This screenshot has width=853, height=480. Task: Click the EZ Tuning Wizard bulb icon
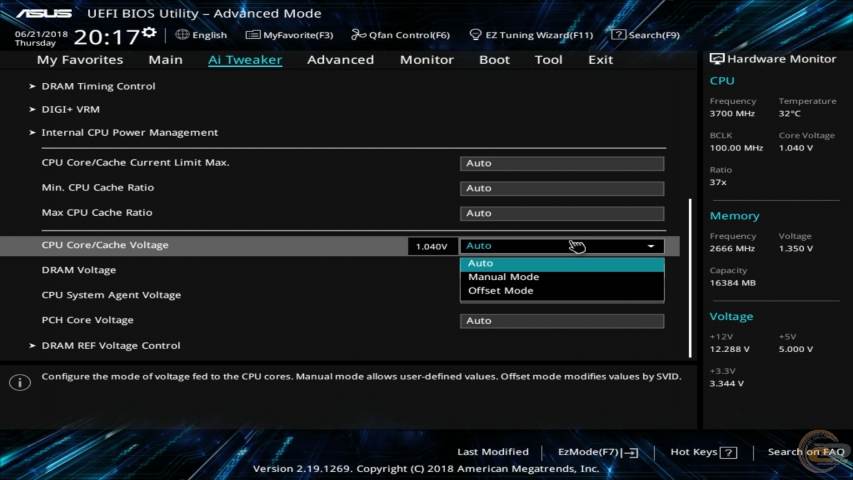coord(475,35)
